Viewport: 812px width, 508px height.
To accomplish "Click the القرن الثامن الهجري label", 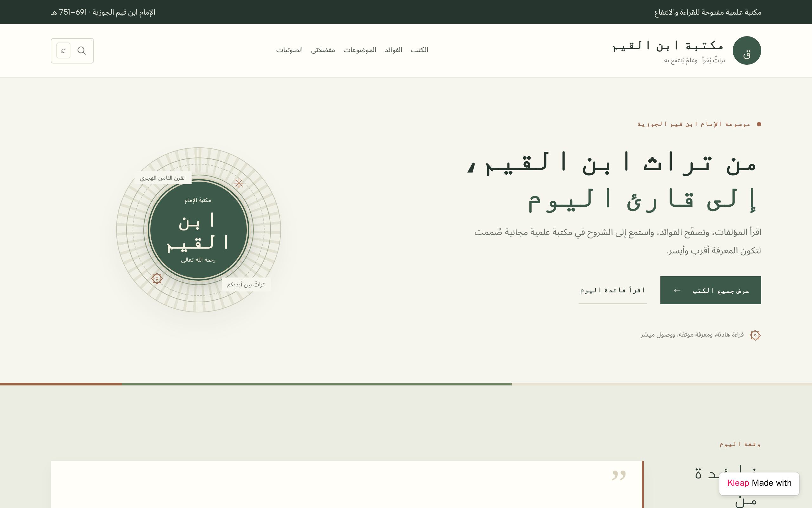I will pyautogui.click(x=163, y=178).
